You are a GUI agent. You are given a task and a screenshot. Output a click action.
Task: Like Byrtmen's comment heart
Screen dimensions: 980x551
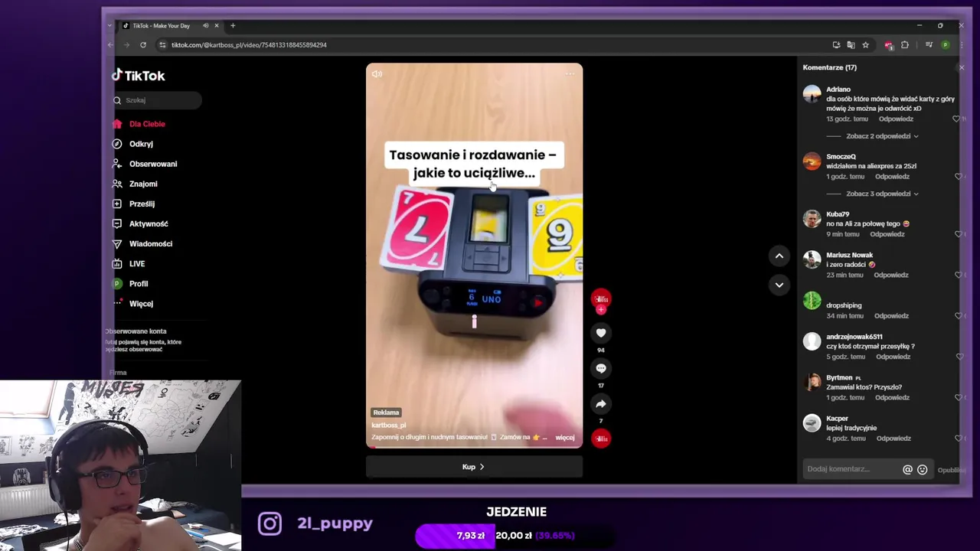coord(959,398)
